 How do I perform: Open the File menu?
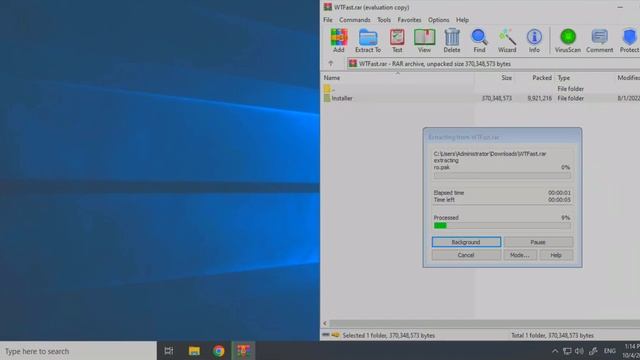(328, 20)
